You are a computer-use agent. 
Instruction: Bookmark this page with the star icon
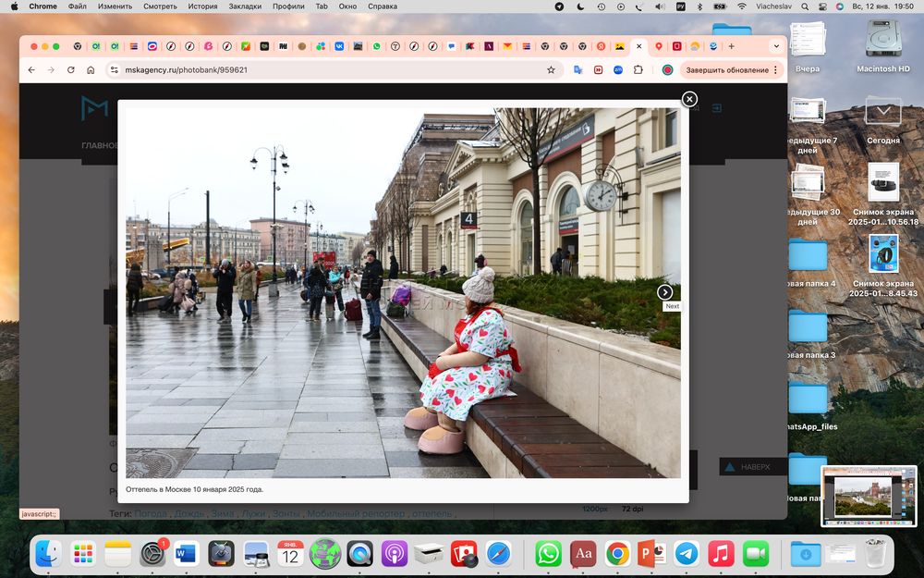click(552, 69)
